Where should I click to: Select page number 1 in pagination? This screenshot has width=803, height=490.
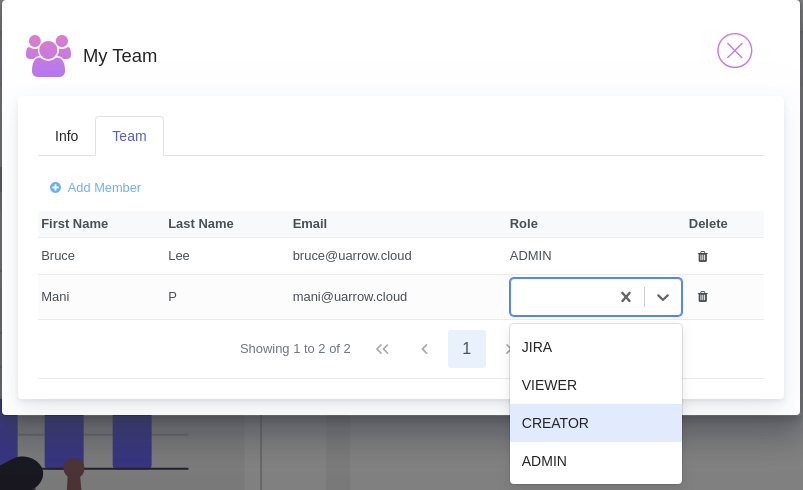point(467,349)
